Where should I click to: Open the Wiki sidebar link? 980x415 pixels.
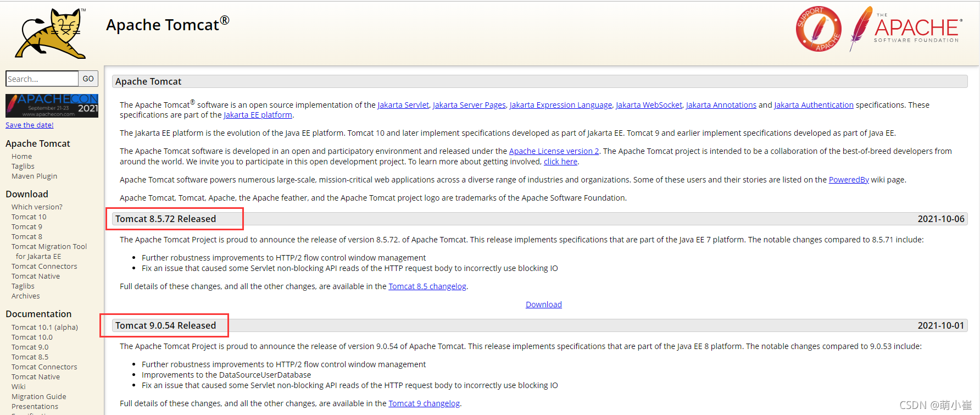click(19, 387)
